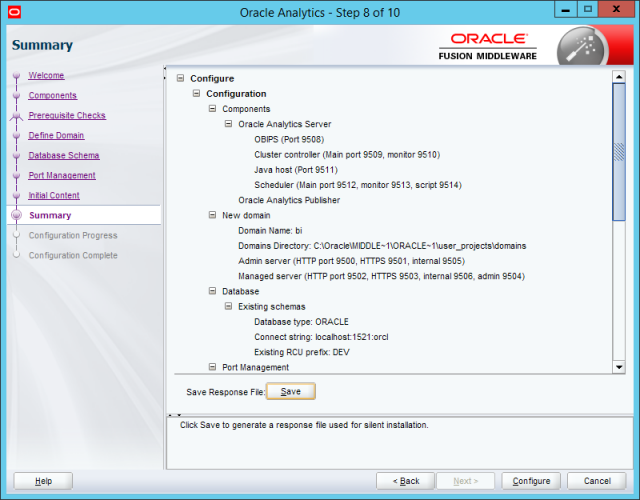Image resolution: width=640 pixels, height=500 pixels.
Task: Go to the Components step link
Action: pos(53,96)
